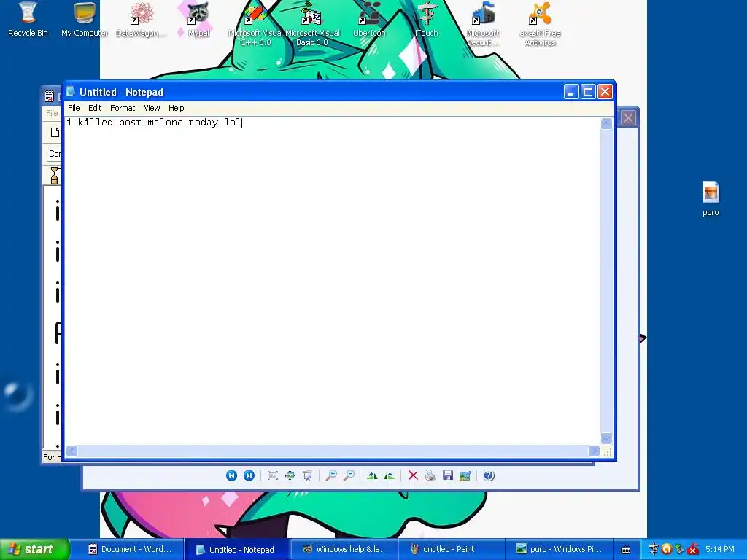747x560 pixels.
Task: Open Notepad Help menu
Action: (x=177, y=108)
